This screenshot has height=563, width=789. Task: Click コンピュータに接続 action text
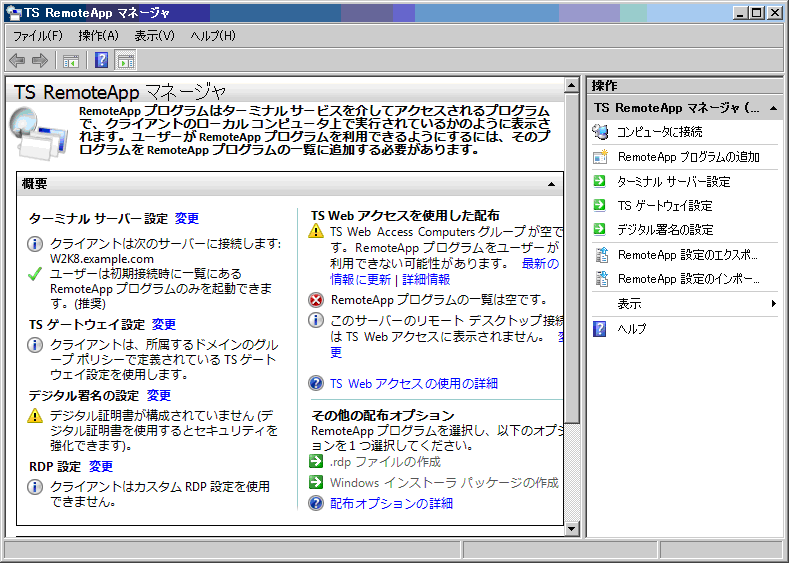coord(660,132)
